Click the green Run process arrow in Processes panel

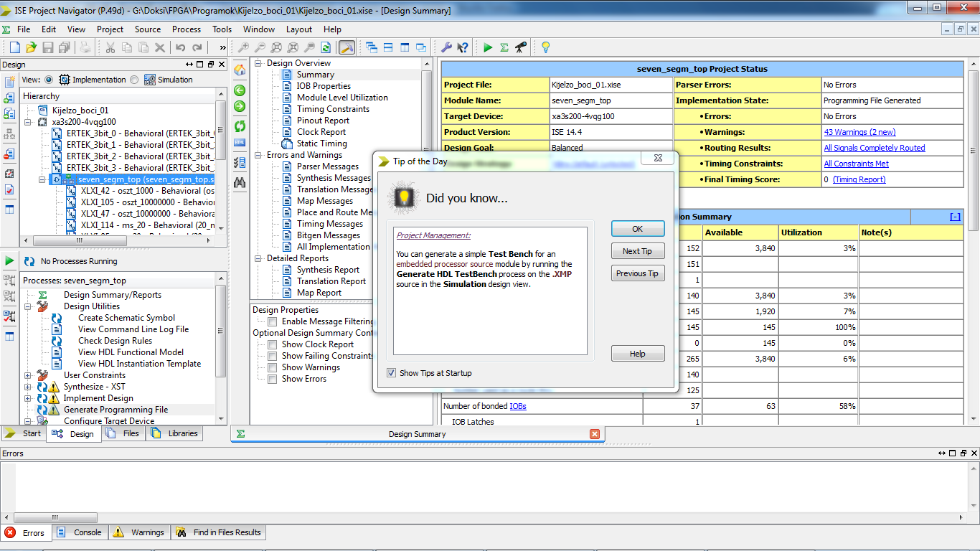pos(9,260)
